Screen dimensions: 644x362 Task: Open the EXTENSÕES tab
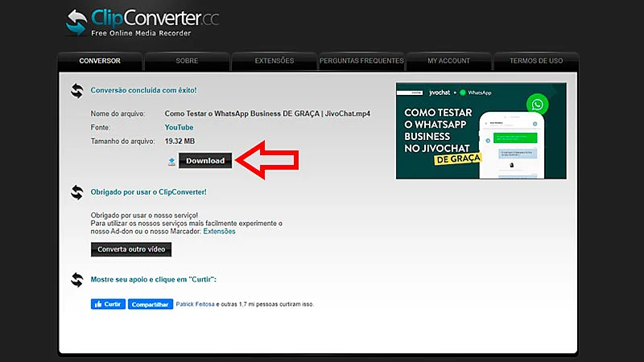click(275, 61)
